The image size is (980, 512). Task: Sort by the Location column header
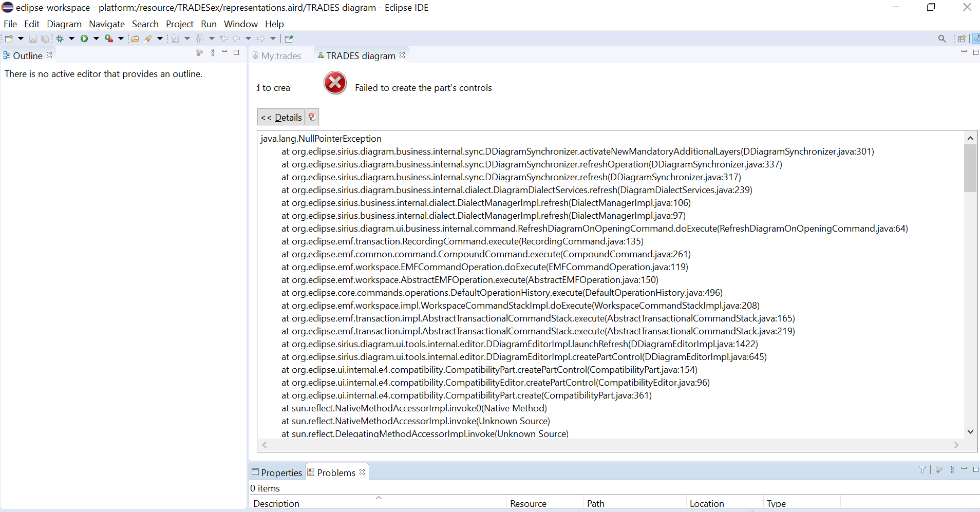pyautogui.click(x=725, y=503)
